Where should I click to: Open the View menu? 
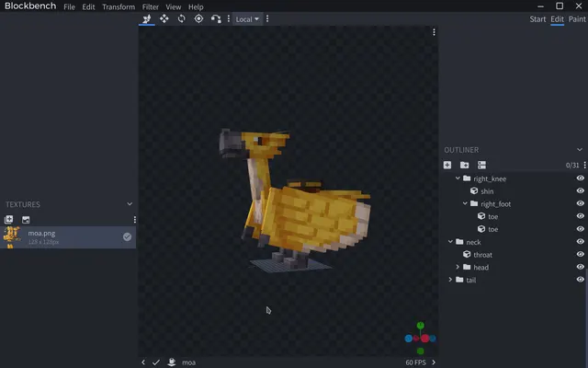174,6
